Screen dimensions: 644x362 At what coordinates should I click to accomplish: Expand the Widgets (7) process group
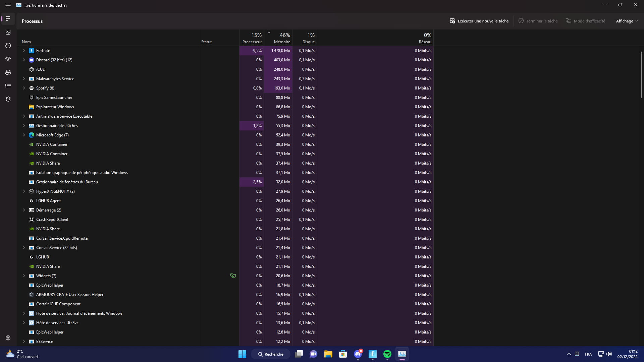click(x=24, y=276)
